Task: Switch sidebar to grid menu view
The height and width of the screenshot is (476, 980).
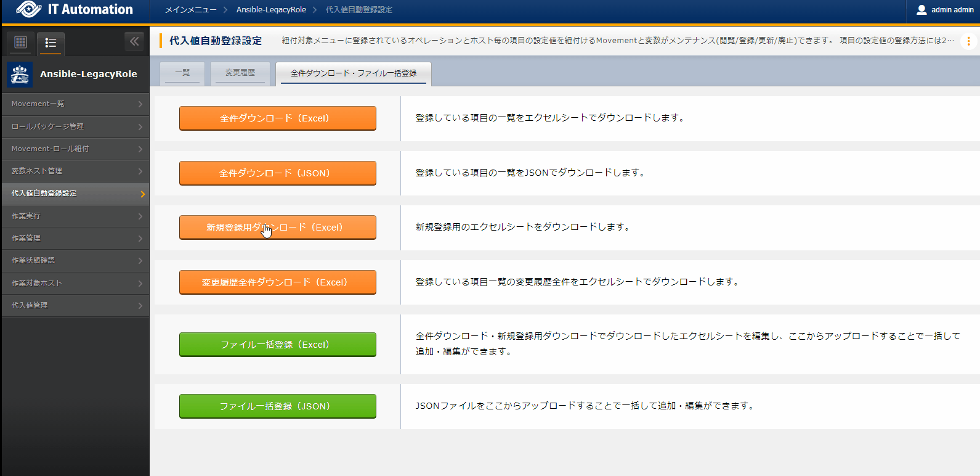Action: tap(21, 42)
